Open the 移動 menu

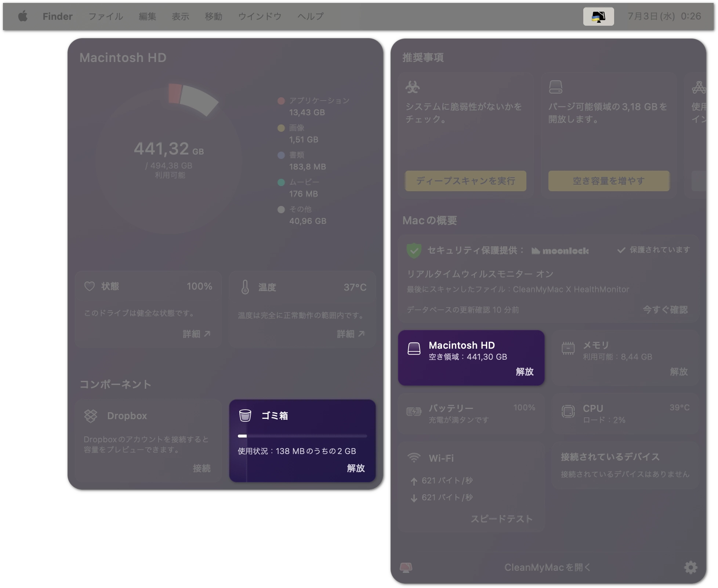[214, 17]
